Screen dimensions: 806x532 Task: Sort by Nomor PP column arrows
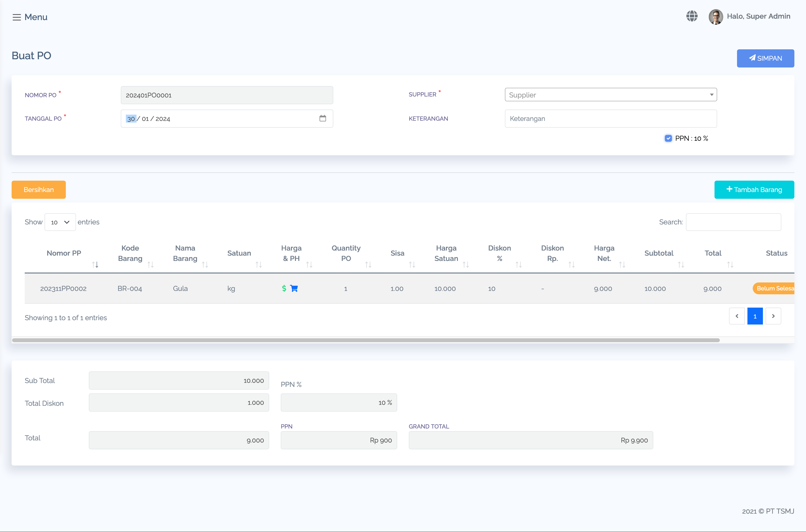click(x=95, y=265)
